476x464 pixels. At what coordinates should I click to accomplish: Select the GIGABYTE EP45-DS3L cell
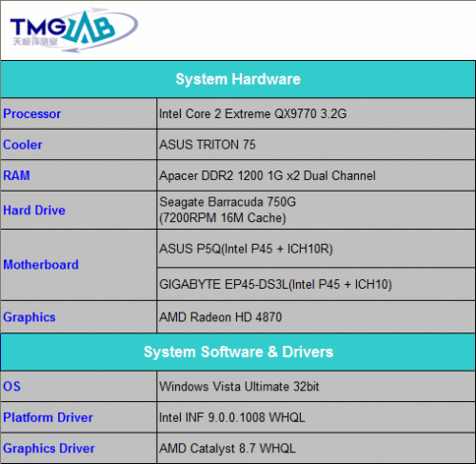[x=316, y=284]
